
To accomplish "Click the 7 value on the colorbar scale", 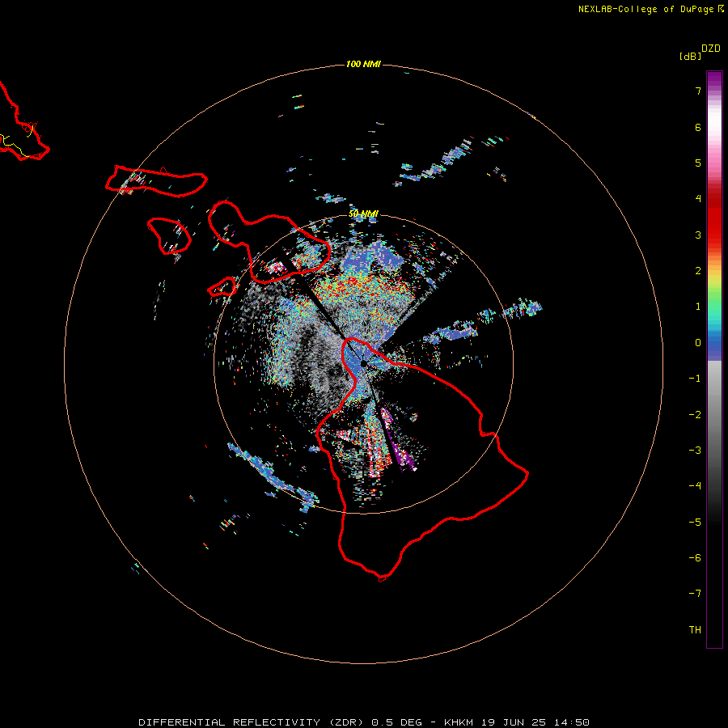I will click(x=698, y=91).
